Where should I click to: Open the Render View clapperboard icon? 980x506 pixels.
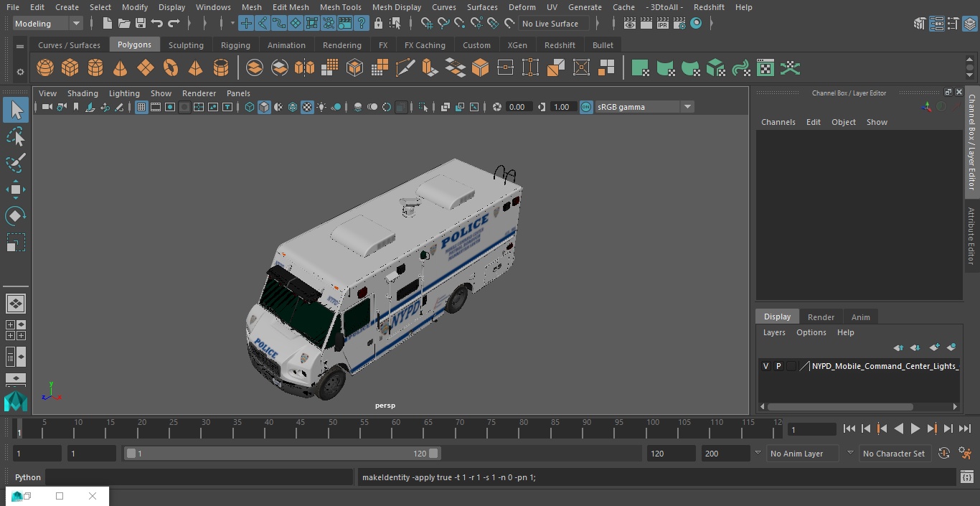pyautogui.click(x=630, y=24)
